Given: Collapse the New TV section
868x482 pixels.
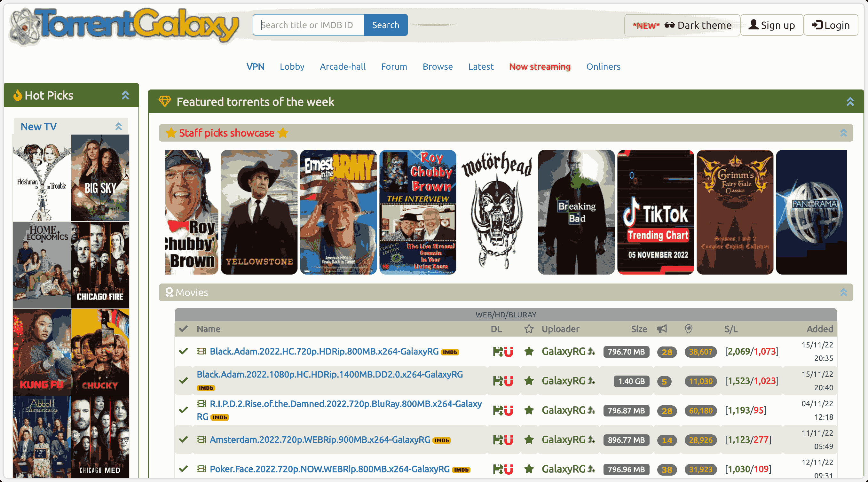Looking at the screenshot, I should [119, 127].
